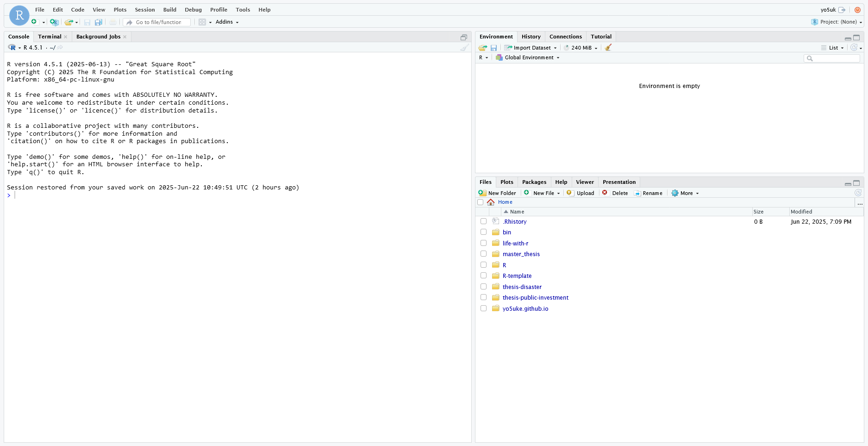Click the open file folder icon
This screenshot has width=868, height=446.
coord(69,22)
